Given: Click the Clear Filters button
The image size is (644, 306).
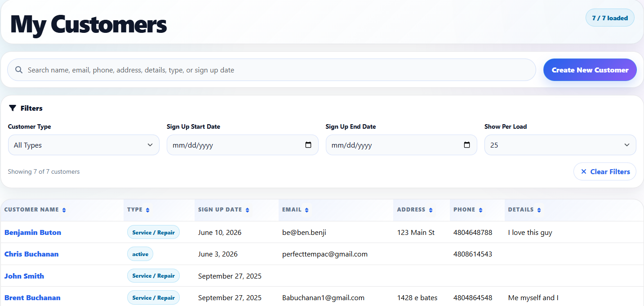Looking at the screenshot, I should point(605,171).
